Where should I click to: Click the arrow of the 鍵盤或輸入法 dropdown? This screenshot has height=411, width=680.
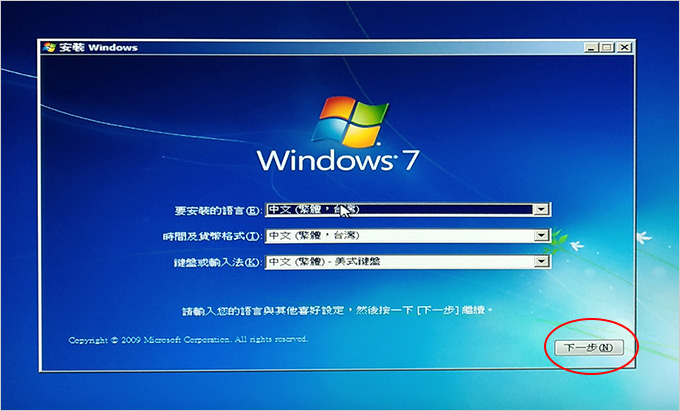coord(541,262)
